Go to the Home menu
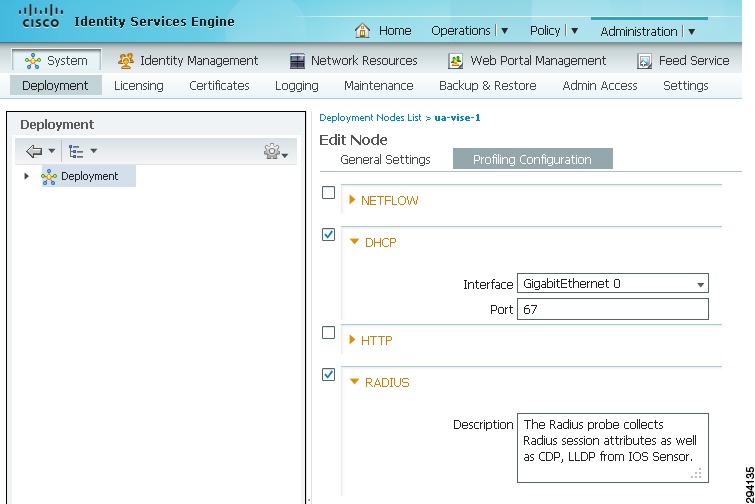 [395, 31]
